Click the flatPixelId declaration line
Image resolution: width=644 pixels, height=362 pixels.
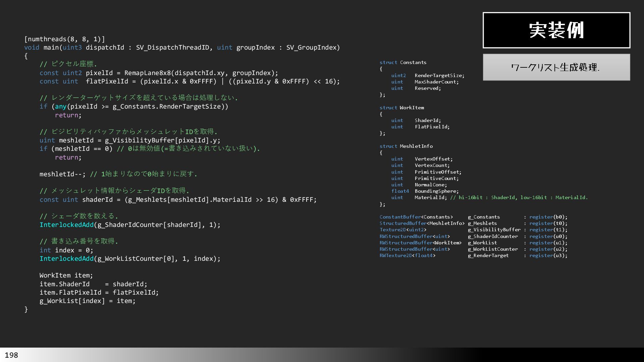tap(190, 81)
